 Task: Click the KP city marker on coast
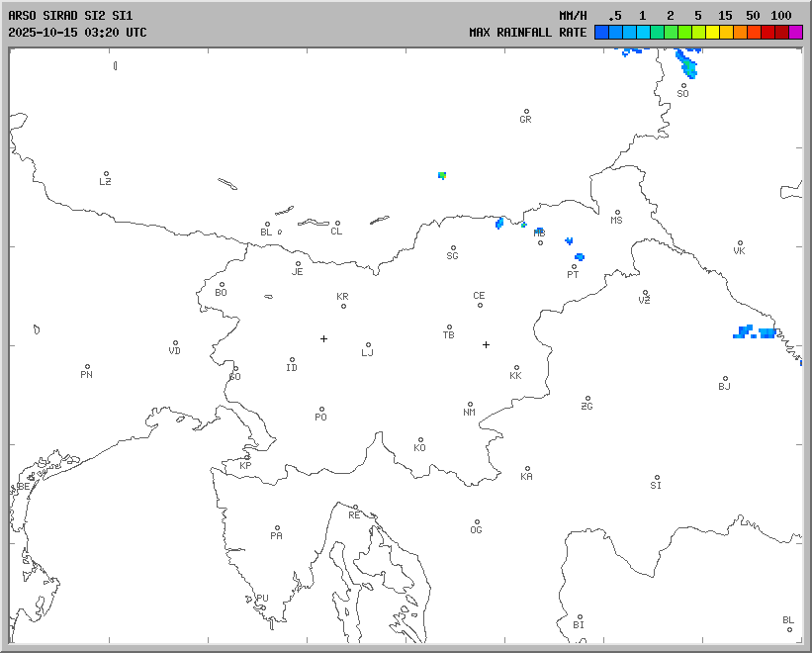pyautogui.click(x=247, y=457)
